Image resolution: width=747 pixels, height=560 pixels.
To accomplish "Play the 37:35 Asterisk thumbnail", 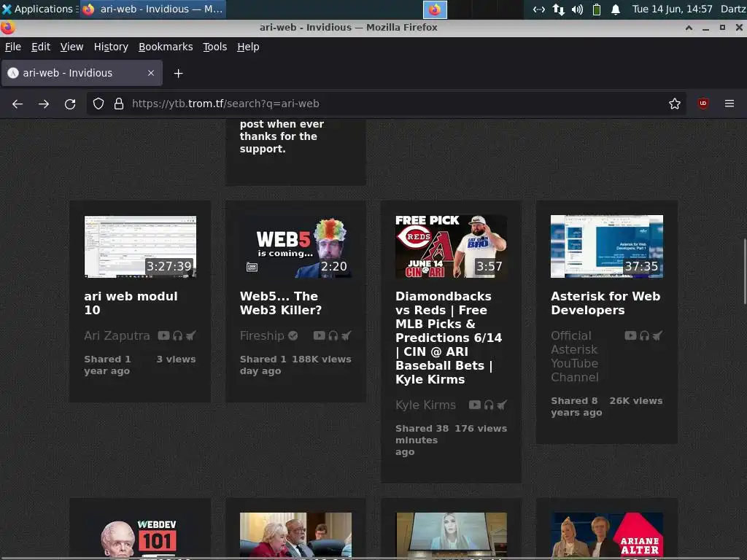I will click(607, 246).
